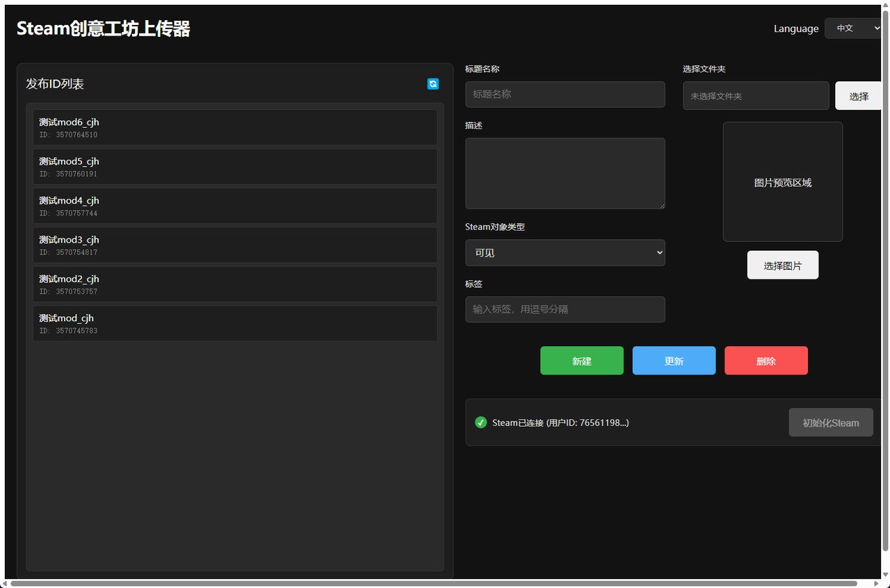Click the 图片预览区域 preview box
The height and width of the screenshot is (588, 890).
click(783, 182)
